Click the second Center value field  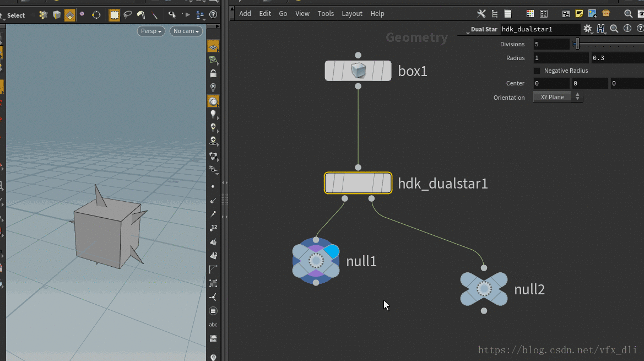coord(590,83)
